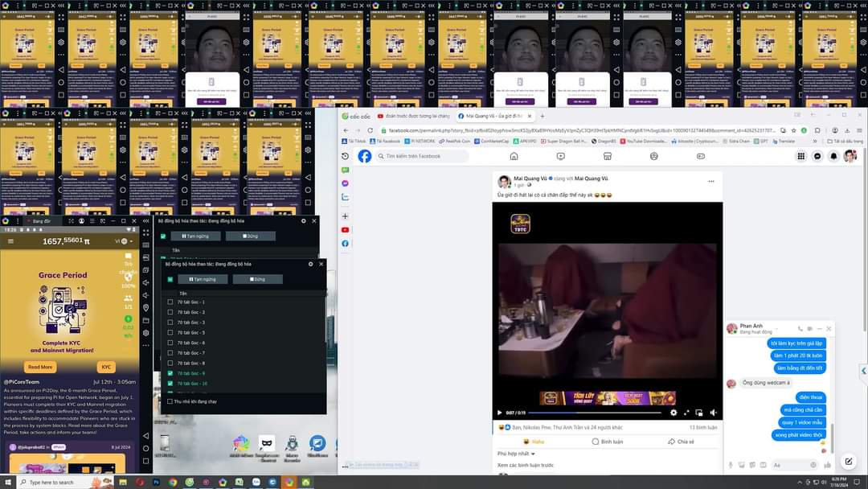868x489 pixels.
Task: Switch to the YouTube browser tab
Action: pyautogui.click(x=413, y=117)
